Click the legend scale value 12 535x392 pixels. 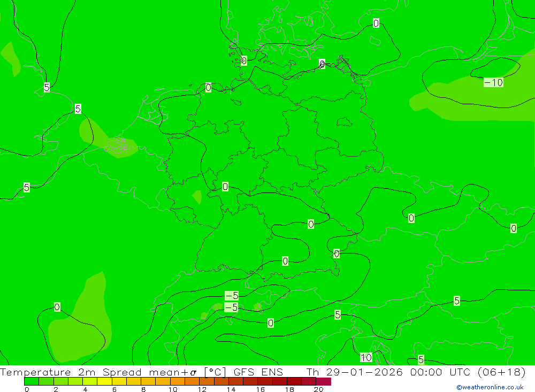tap(202, 389)
